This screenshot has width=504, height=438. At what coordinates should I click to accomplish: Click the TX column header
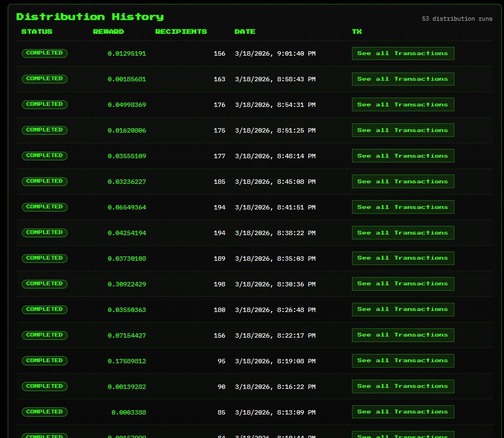(x=357, y=32)
